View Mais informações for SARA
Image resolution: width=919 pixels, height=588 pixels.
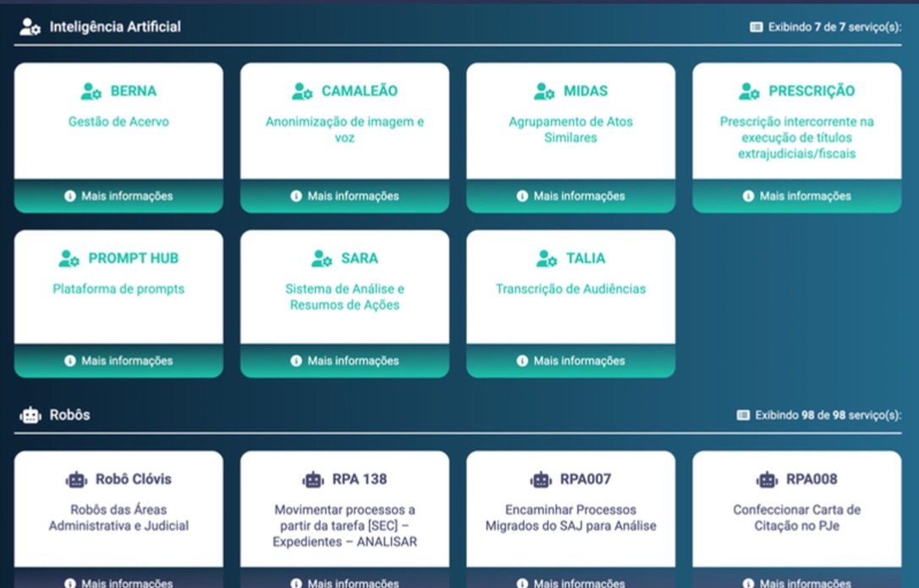point(344,360)
